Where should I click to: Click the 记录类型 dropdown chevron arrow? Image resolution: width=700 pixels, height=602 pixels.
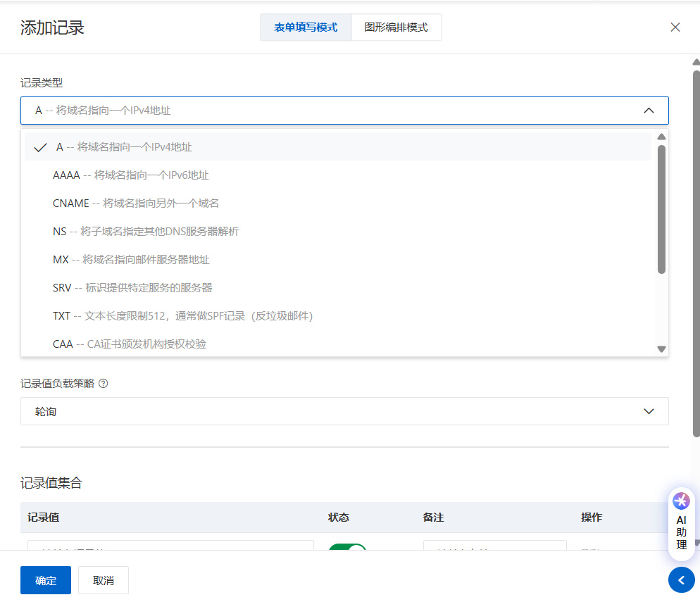[x=649, y=111]
